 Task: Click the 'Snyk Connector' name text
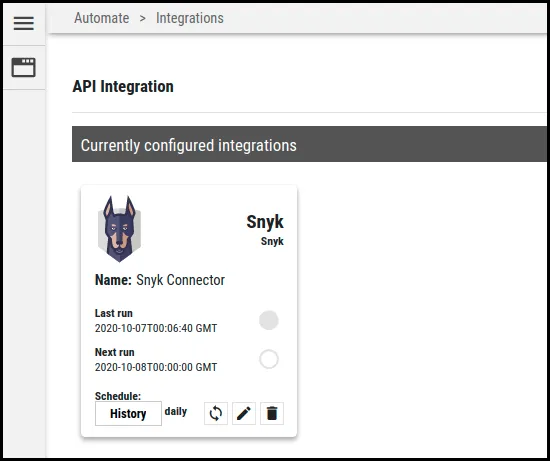tap(180, 280)
